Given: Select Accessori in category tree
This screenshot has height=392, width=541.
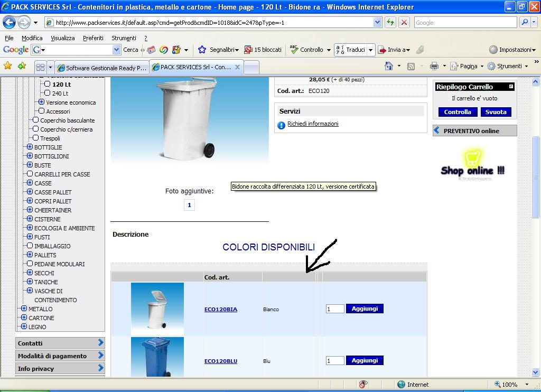Looking at the screenshot, I should pyautogui.click(x=58, y=111).
